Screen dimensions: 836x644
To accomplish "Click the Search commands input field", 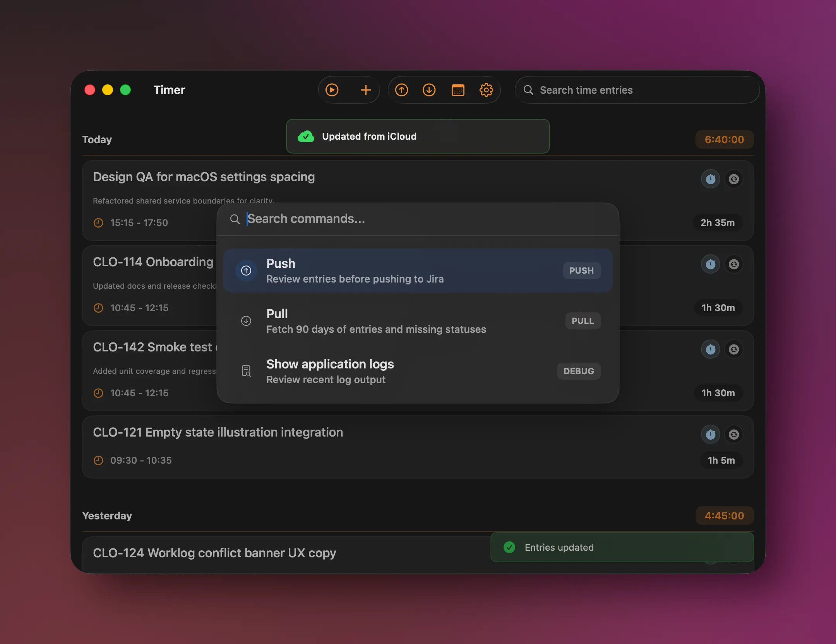I will (418, 219).
